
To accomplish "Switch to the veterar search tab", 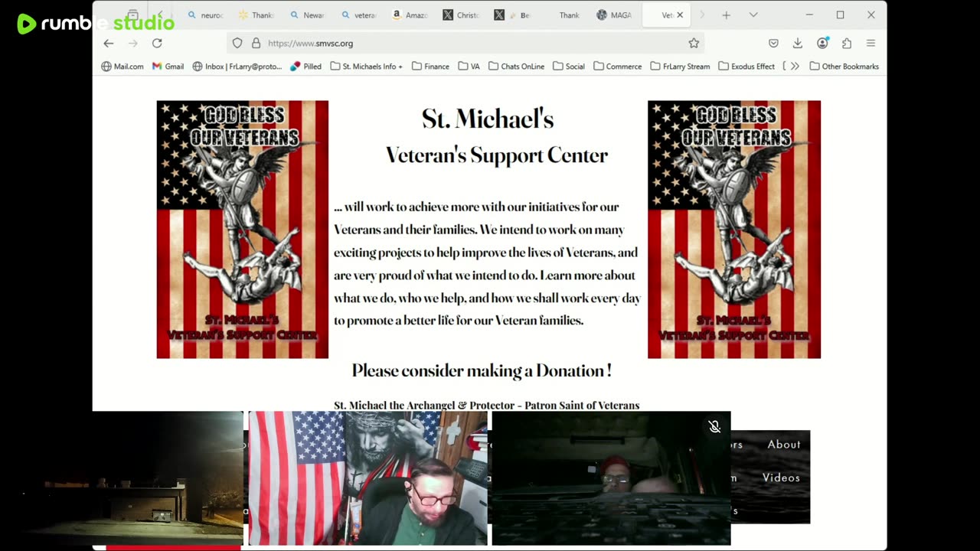I will (359, 15).
